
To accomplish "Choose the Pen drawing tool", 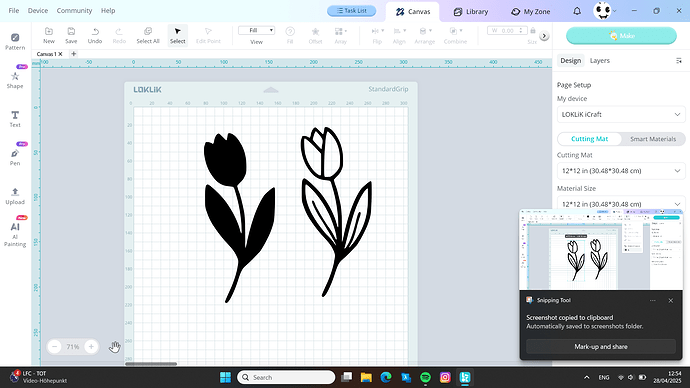I will (15, 157).
